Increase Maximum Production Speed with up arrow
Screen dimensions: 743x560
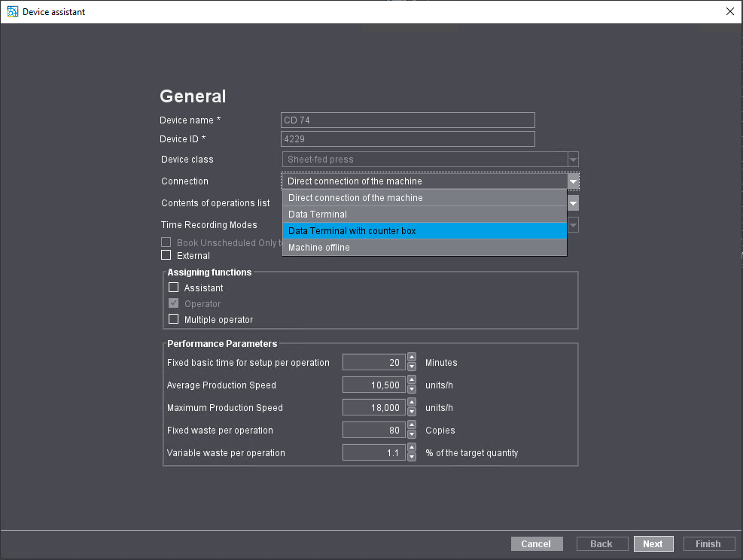pyautogui.click(x=412, y=403)
